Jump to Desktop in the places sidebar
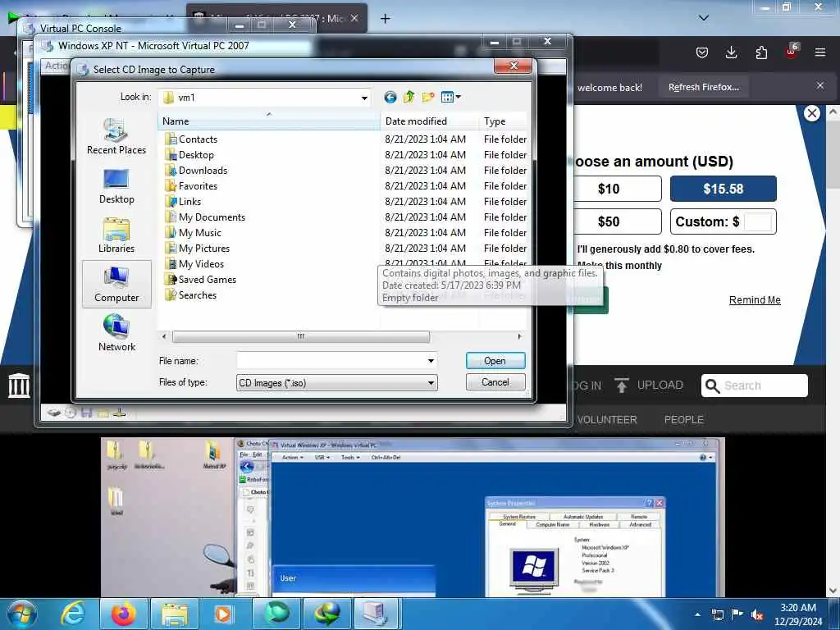 point(116,186)
